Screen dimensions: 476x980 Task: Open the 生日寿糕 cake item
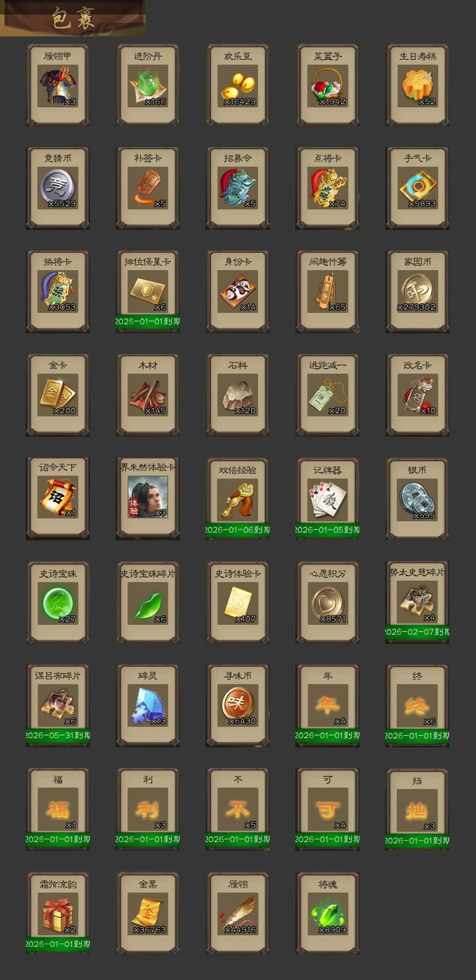417,86
